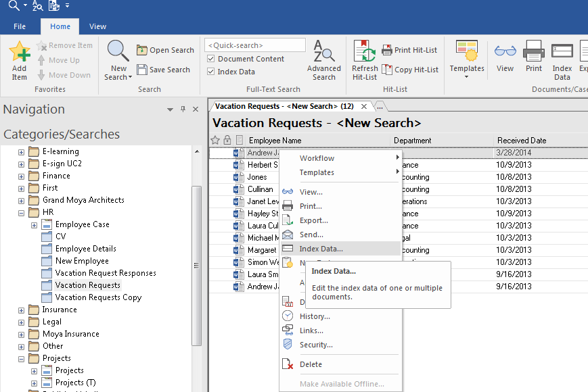Collapse the HR folder tree node
The width and height of the screenshot is (588, 392).
coord(21,212)
